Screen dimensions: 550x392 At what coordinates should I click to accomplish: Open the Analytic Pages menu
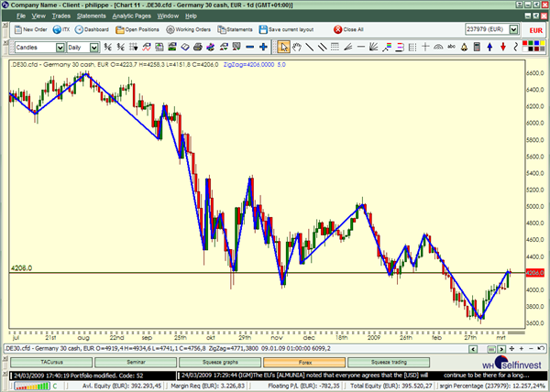(131, 16)
